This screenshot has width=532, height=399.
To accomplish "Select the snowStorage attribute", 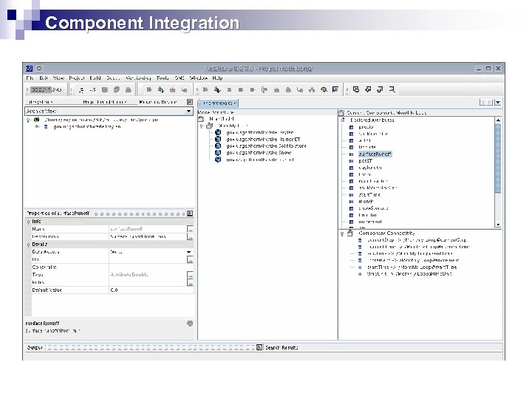I will [x=373, y=208].
